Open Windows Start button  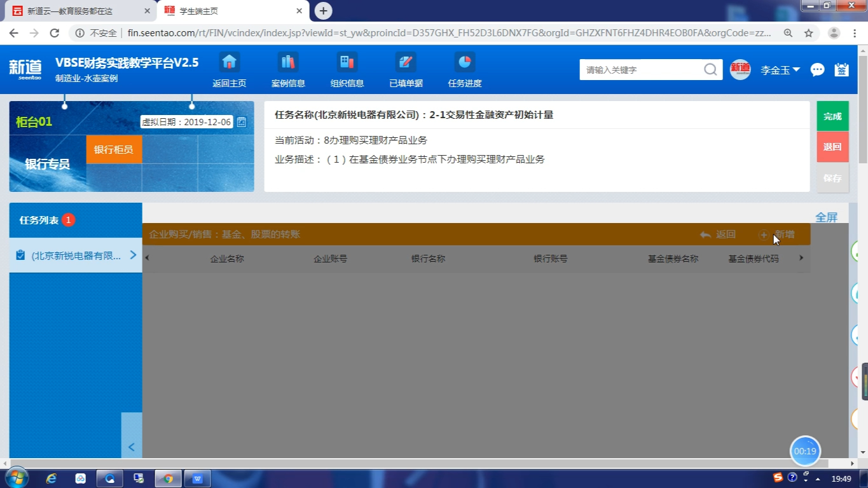coord(16,478)
